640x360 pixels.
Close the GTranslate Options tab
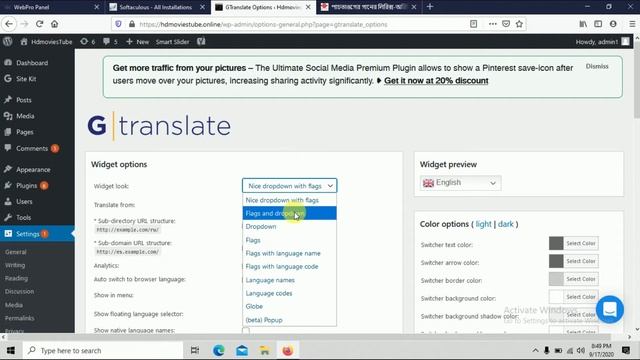coord(308,7)
